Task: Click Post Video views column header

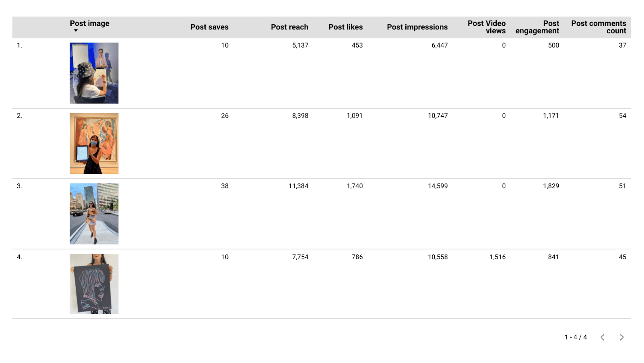Action: pos(487,27)
